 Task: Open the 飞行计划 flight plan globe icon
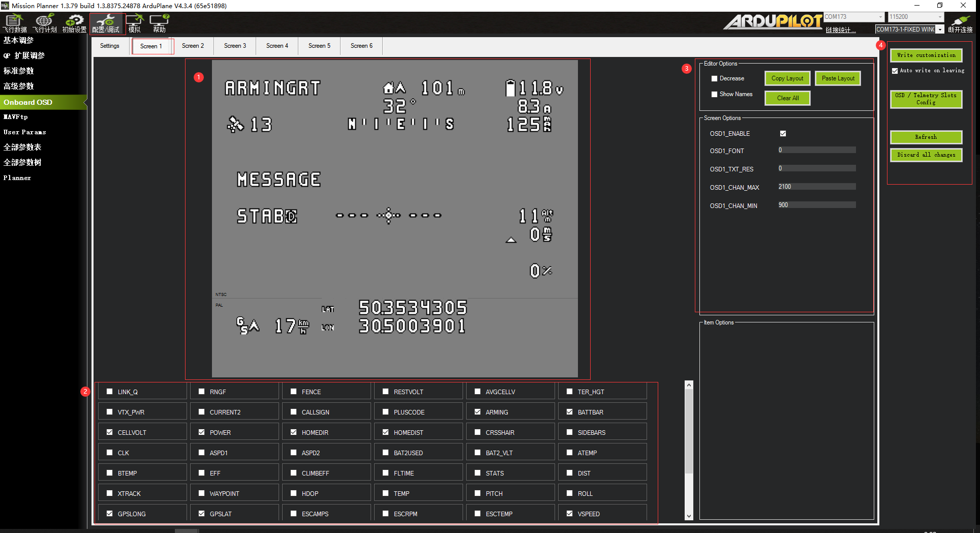[44, 23]
